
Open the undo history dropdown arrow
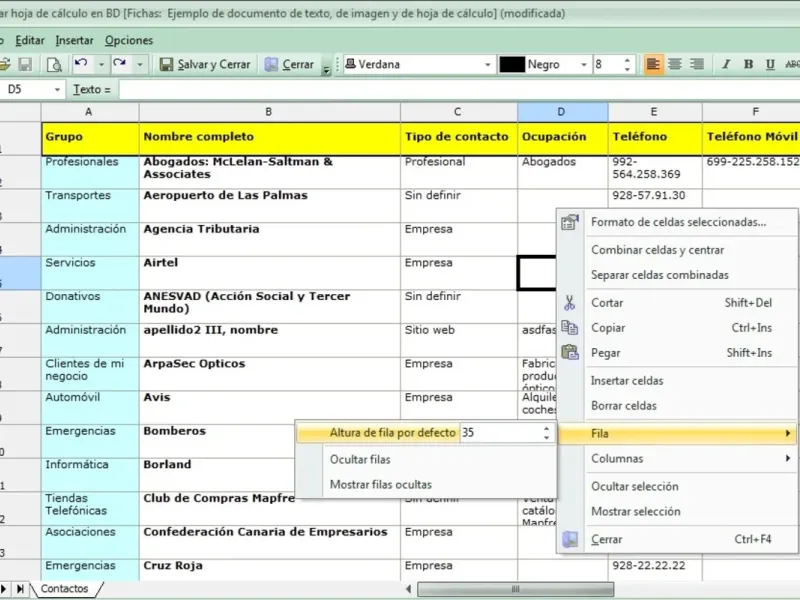pos(101,64)
